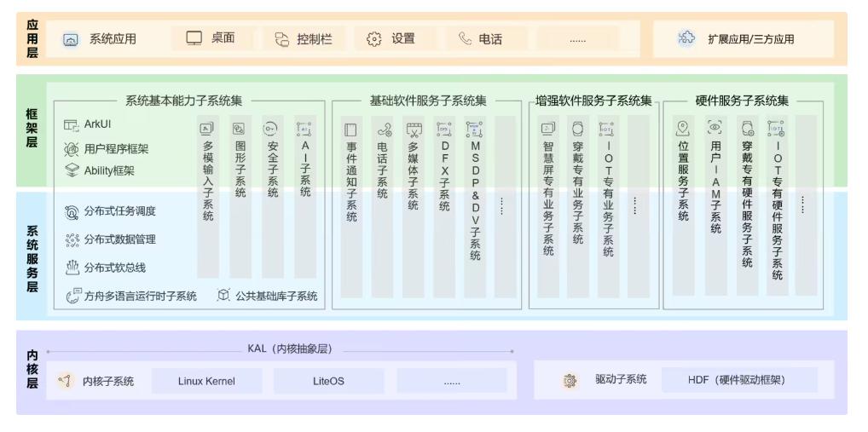Click the 系统应用 icon in the application layer
The height and width of the screenshot is (432, 868).
click(71, 39)
